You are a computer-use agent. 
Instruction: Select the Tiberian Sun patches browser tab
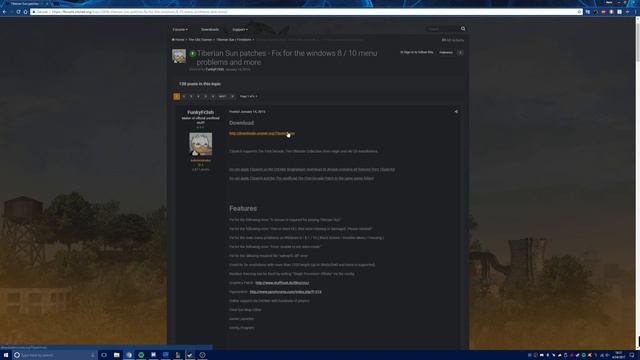point(26,4)
